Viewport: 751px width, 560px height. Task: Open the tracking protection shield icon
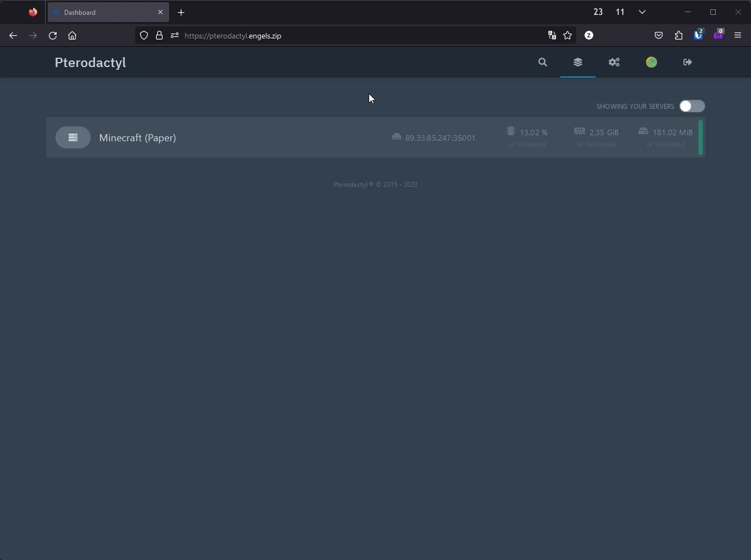click(144, 35)
